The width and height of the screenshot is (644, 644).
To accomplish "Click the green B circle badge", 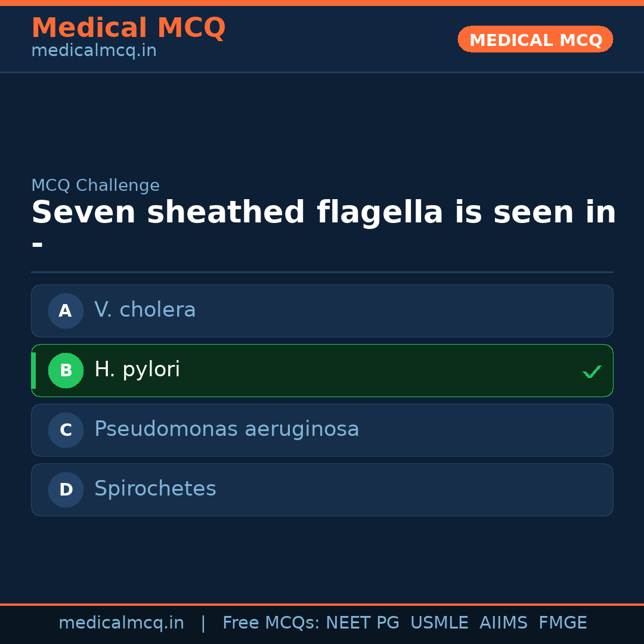I will (66, 370).
